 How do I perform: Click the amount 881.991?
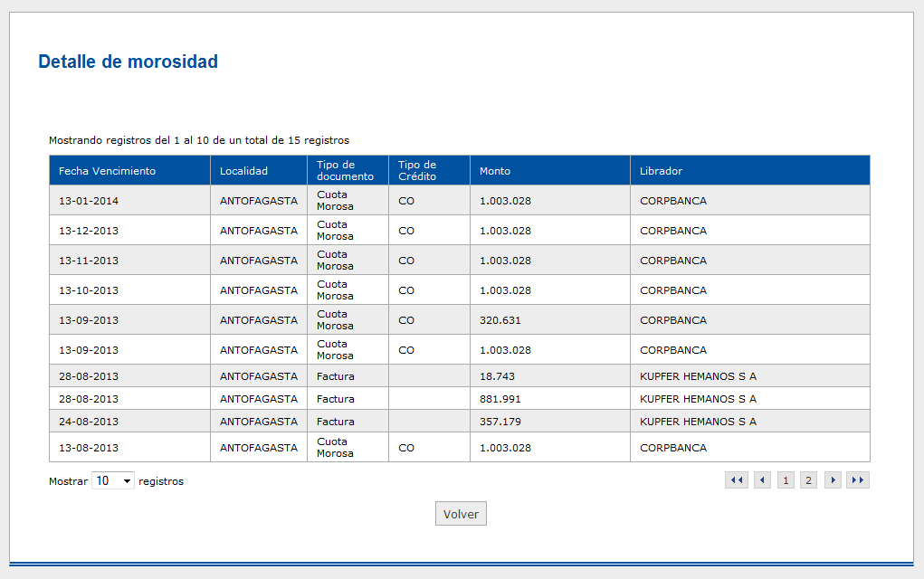pos(500,399)
